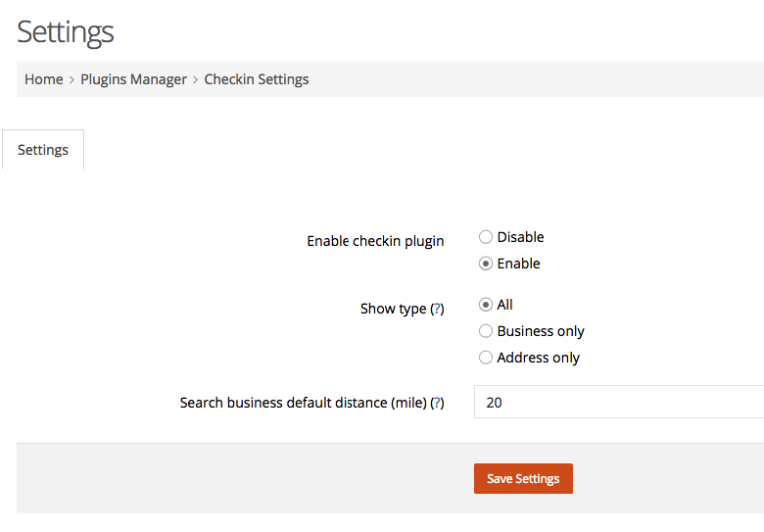Open Plugins Manager breadcrumb link
The height and width of the screenshot is (532, 764).
[x=133, y=79]
